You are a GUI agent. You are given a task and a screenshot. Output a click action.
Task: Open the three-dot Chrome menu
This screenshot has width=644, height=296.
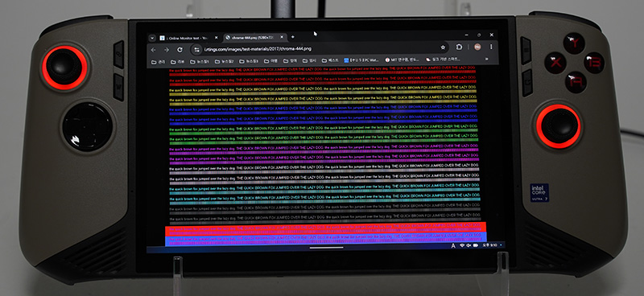pos(491,47)
